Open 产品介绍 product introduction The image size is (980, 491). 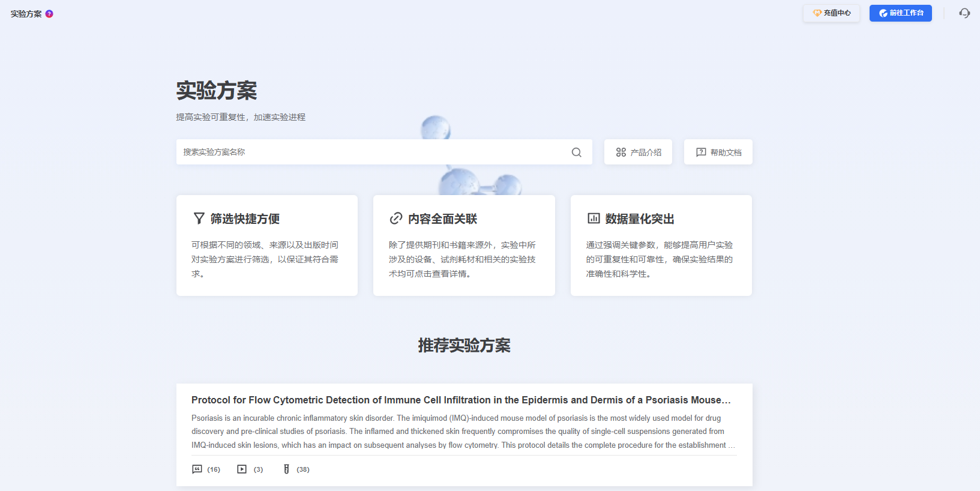pos(638,152)
